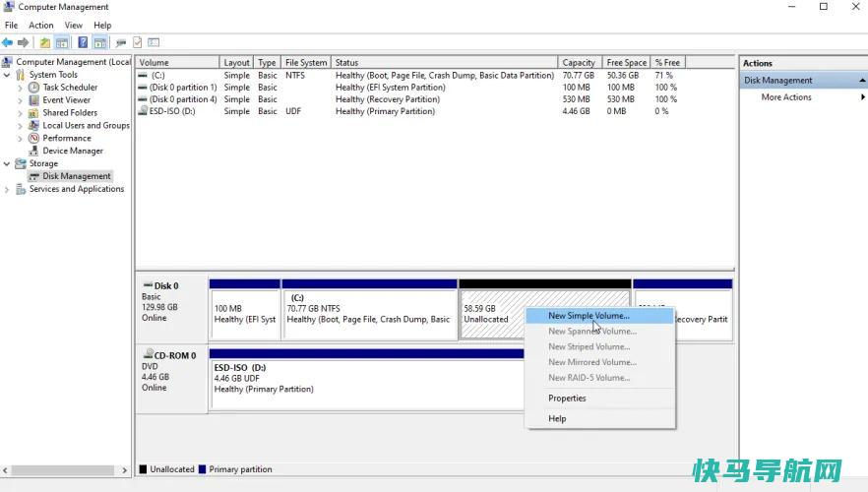Click the Event Viewer icon
This screenshot has height=492, width=868.
[33, 100]
